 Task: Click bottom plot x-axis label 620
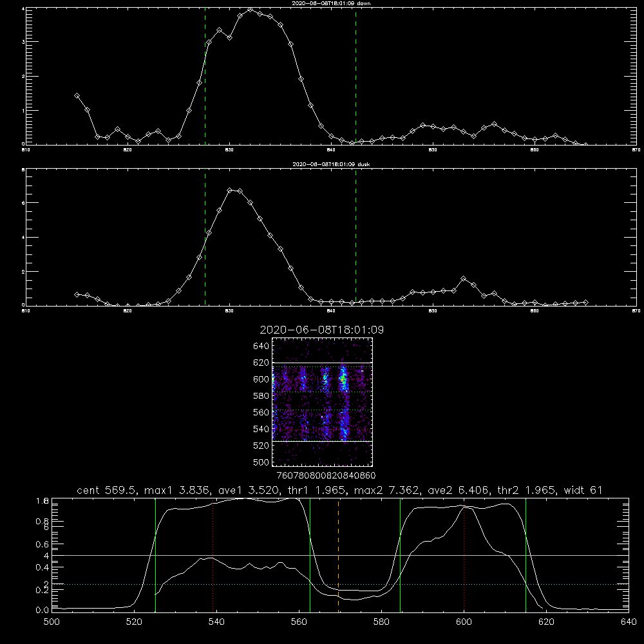point(546,622)
